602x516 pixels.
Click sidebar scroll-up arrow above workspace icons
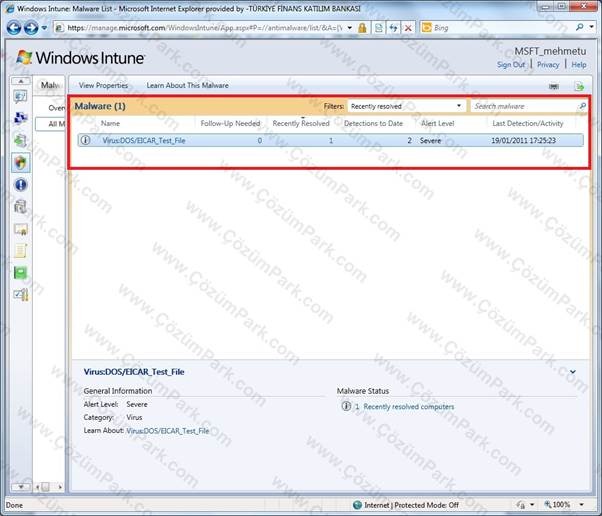(x=21, y=81)
